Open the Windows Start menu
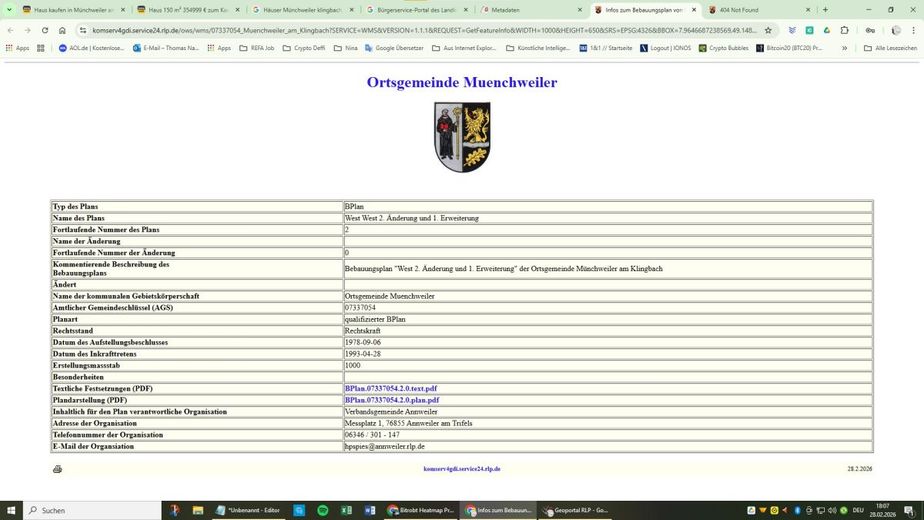924x520 pixels. coord(11,511)
